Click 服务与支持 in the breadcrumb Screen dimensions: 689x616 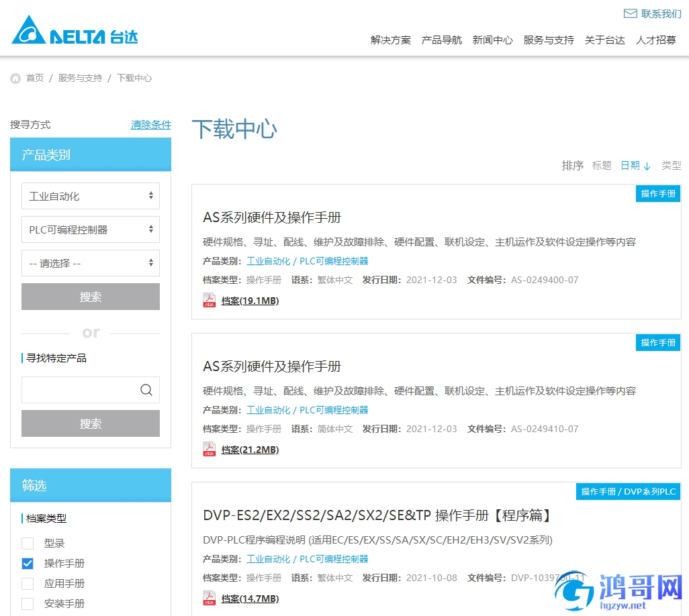point(80,78)
